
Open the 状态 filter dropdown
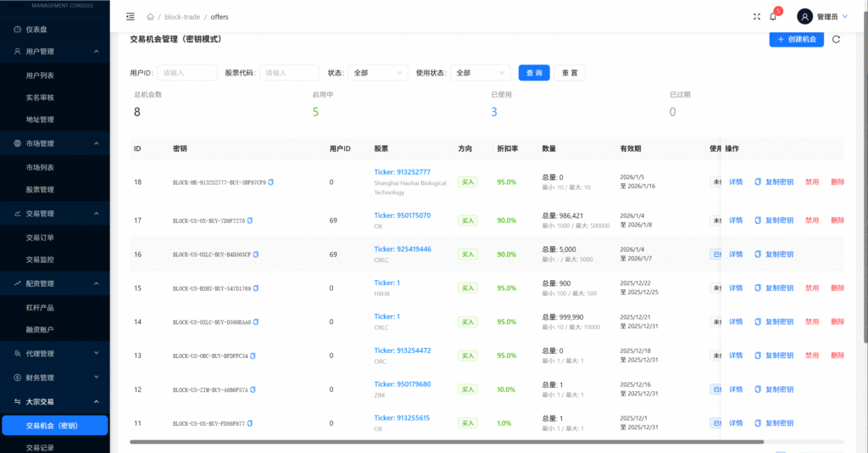(378, 73)
